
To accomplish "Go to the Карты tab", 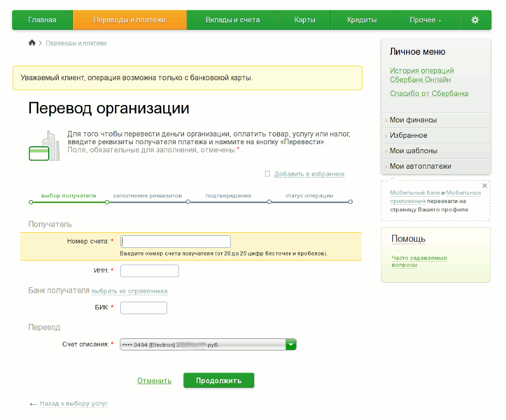I will 305,20.
